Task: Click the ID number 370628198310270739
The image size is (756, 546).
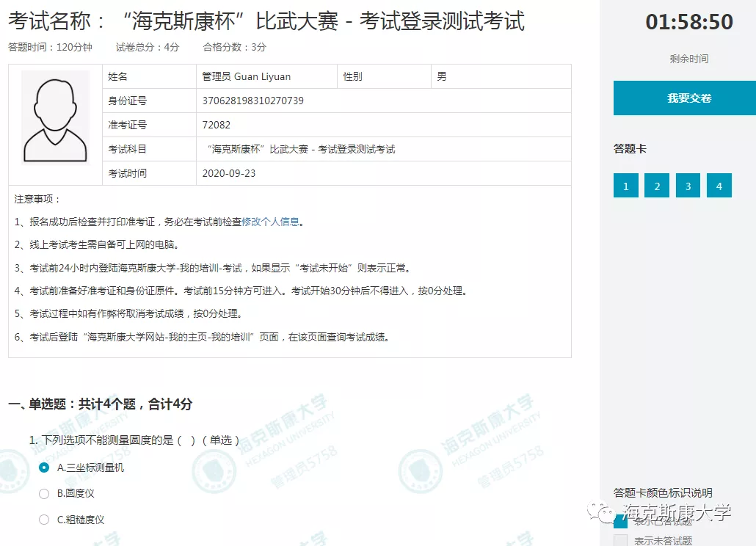Action: 252,101
